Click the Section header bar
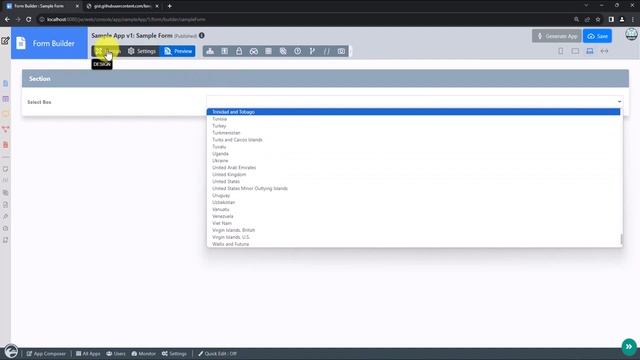The image size is (640, 360). (325, 78)
